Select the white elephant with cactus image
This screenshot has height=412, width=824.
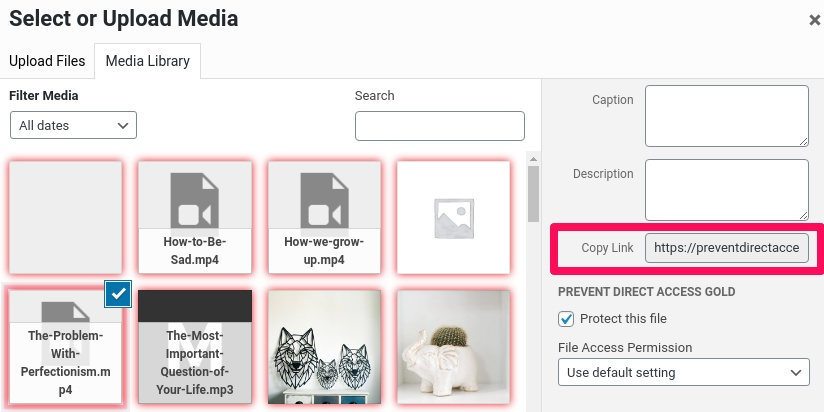tap(454, 347)
